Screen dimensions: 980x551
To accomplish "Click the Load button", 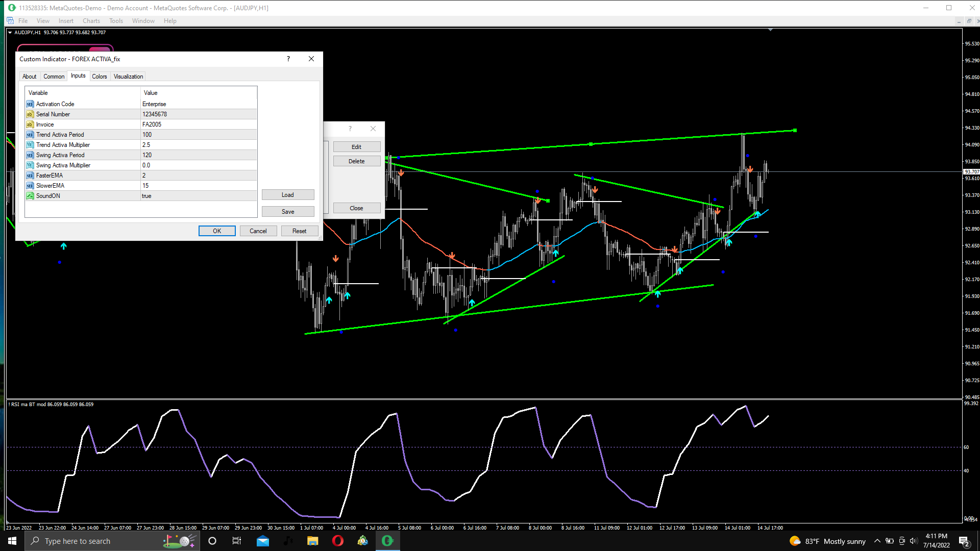I will coord(288,195).
